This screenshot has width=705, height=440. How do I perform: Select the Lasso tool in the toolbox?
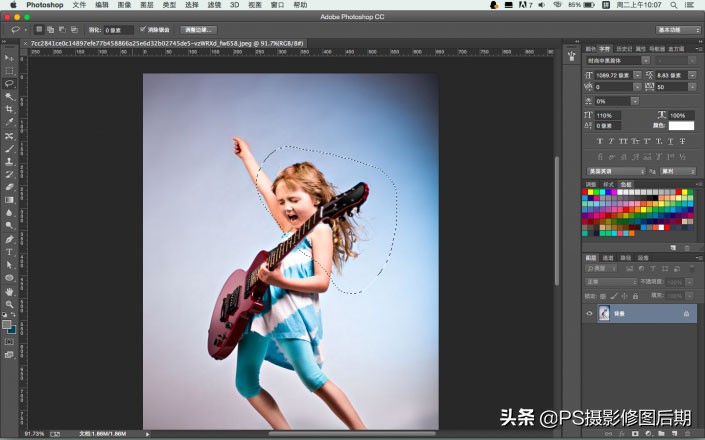pos(9,84)
